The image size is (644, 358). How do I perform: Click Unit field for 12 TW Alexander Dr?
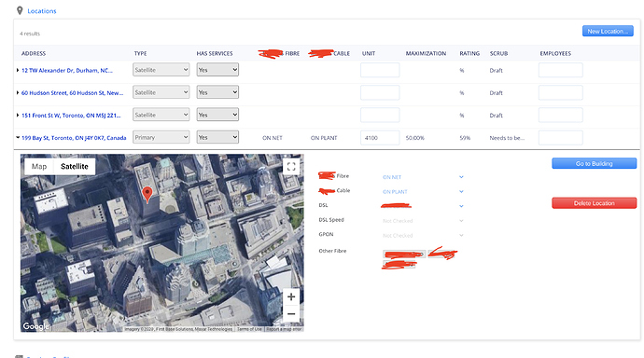pyautogui.click(x=380, y=70)
